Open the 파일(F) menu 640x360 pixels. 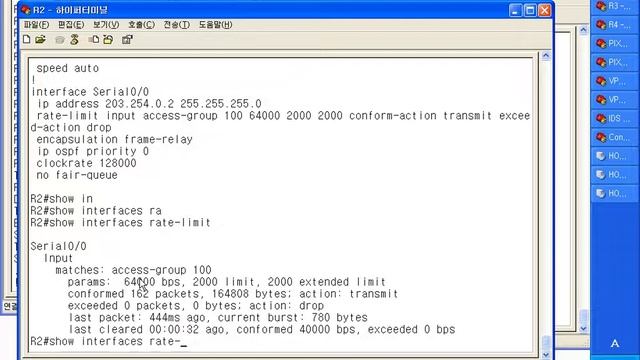(x=36, y=25)
